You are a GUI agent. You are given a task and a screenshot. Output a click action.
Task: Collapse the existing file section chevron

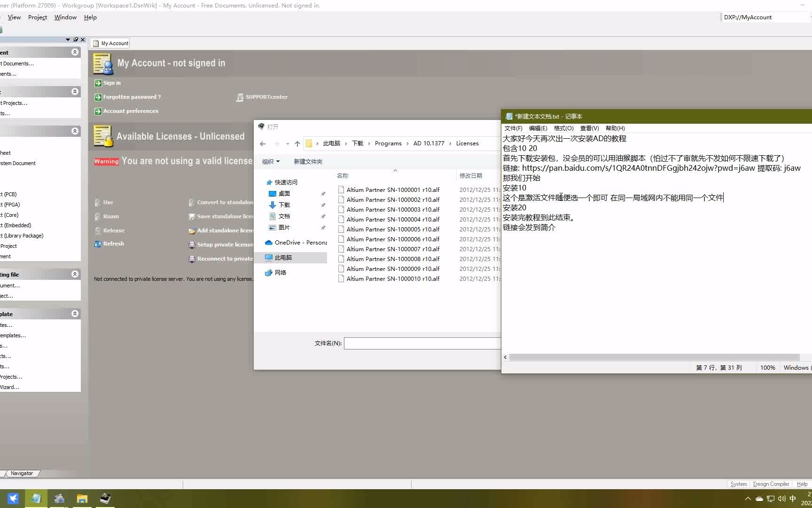[75, 274]
